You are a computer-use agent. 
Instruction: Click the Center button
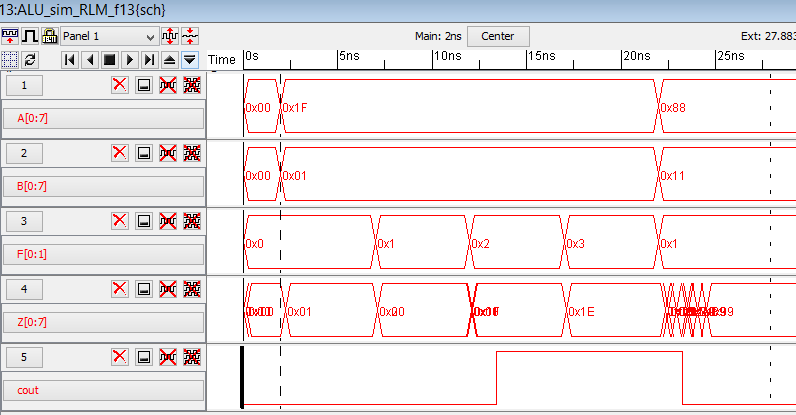pyautogui.click(x=498, y=37)
